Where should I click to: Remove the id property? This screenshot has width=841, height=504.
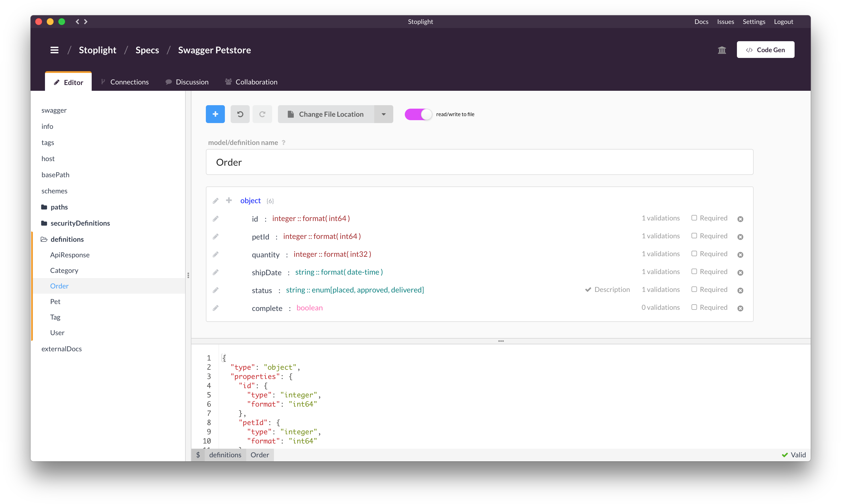coord(740,219)
